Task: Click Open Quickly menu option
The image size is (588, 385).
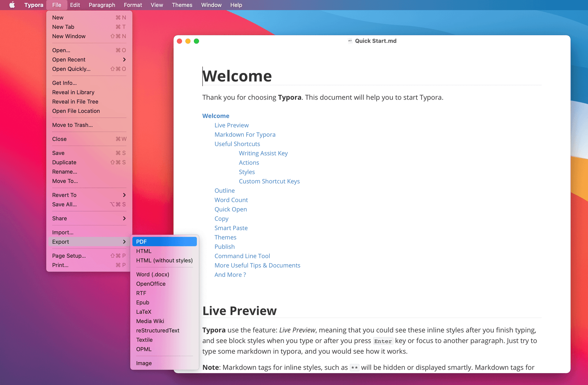Action: point(71,69)
